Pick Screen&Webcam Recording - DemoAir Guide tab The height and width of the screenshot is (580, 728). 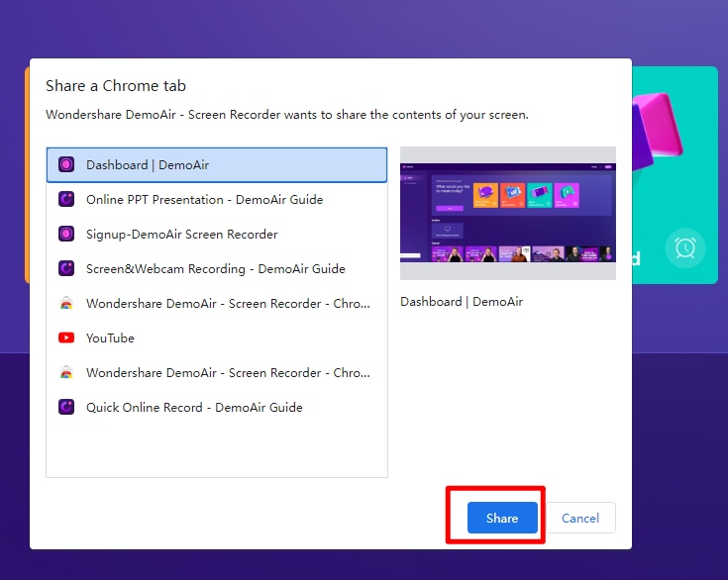coord(217,268)
